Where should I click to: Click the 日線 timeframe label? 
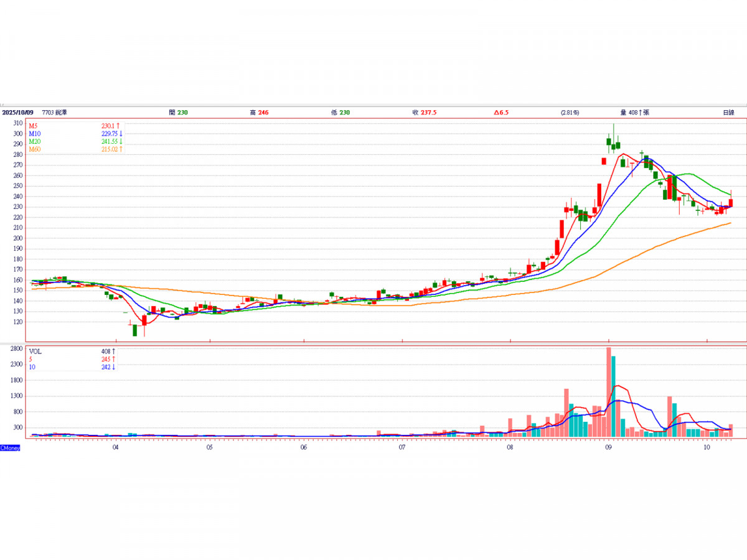tap(728, 113)
